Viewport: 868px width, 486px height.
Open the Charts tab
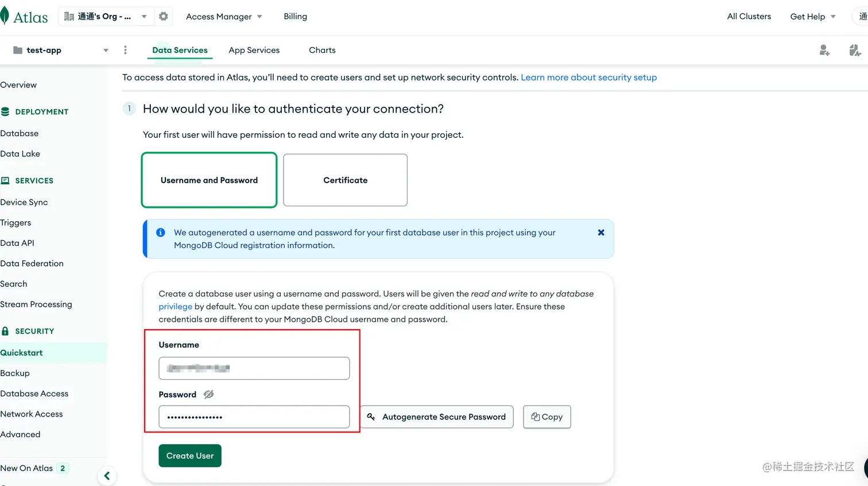(x=322, y=50)
